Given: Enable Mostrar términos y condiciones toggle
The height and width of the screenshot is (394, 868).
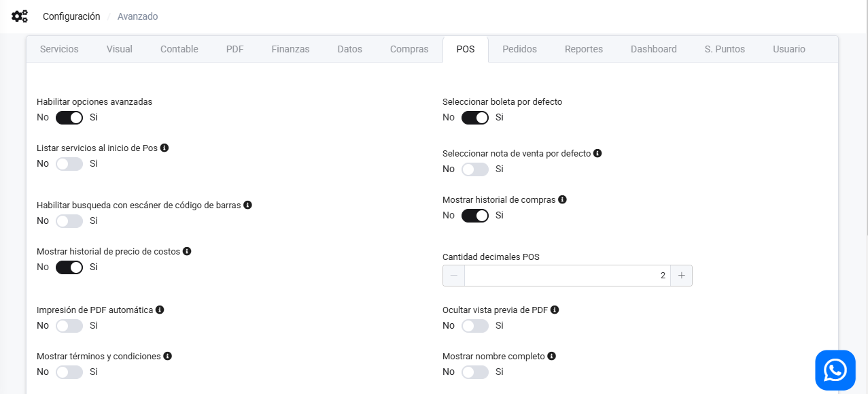Looking at the screenshot, I should pyautogui.click(x=69, y=372).
